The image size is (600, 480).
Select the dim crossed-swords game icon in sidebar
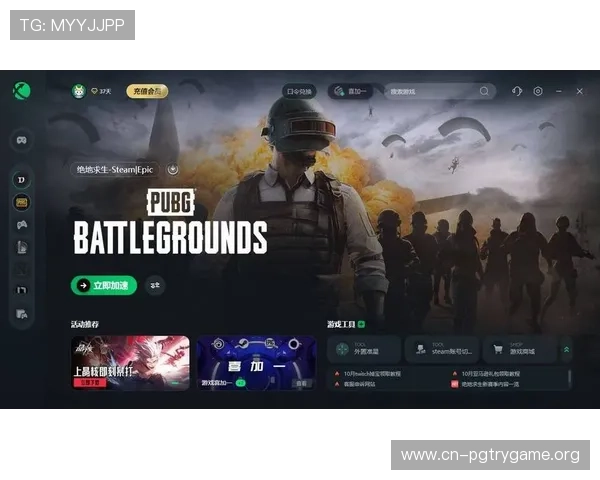click(21, 269)
